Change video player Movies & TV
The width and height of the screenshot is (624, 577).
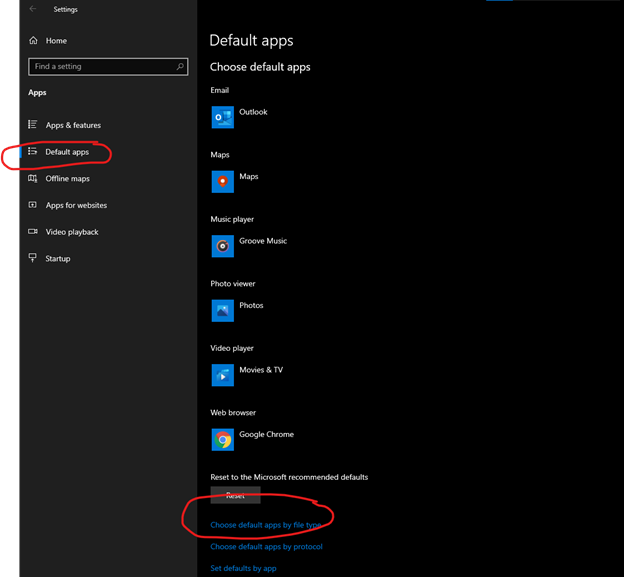261,370
